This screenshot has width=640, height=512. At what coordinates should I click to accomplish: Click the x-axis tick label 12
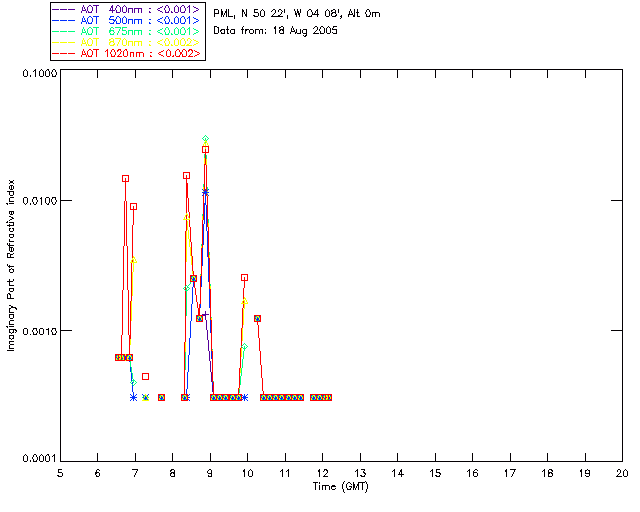point(322,473)
